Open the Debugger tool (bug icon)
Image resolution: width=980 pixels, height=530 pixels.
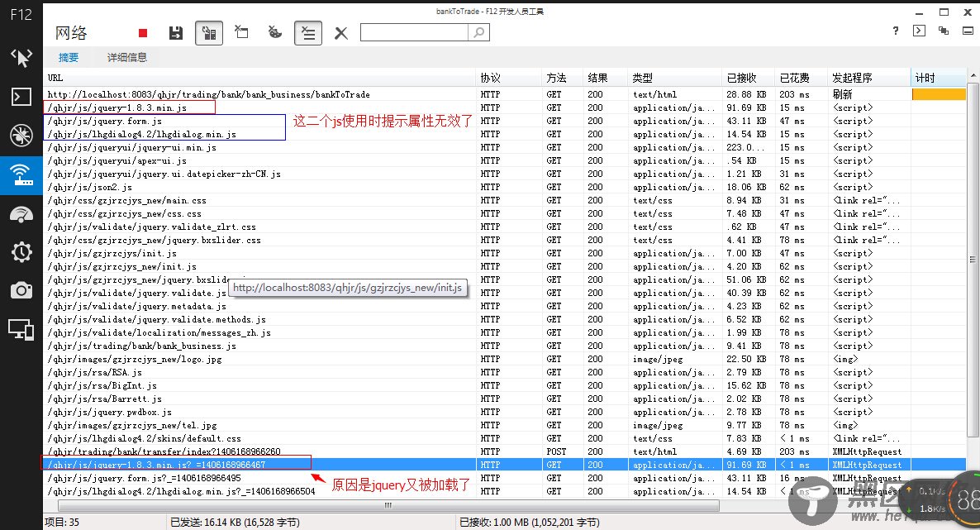point(21,135)
